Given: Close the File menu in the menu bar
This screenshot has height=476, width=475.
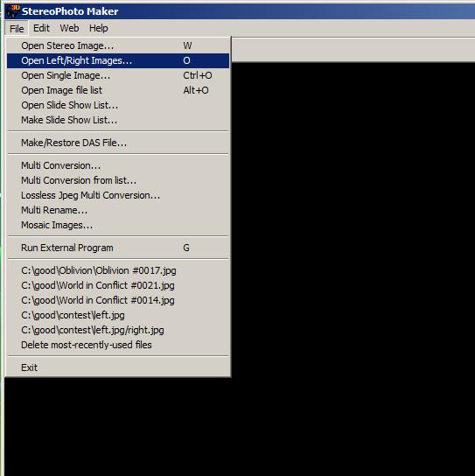Looking at the screenshot, I should [17, 29].
